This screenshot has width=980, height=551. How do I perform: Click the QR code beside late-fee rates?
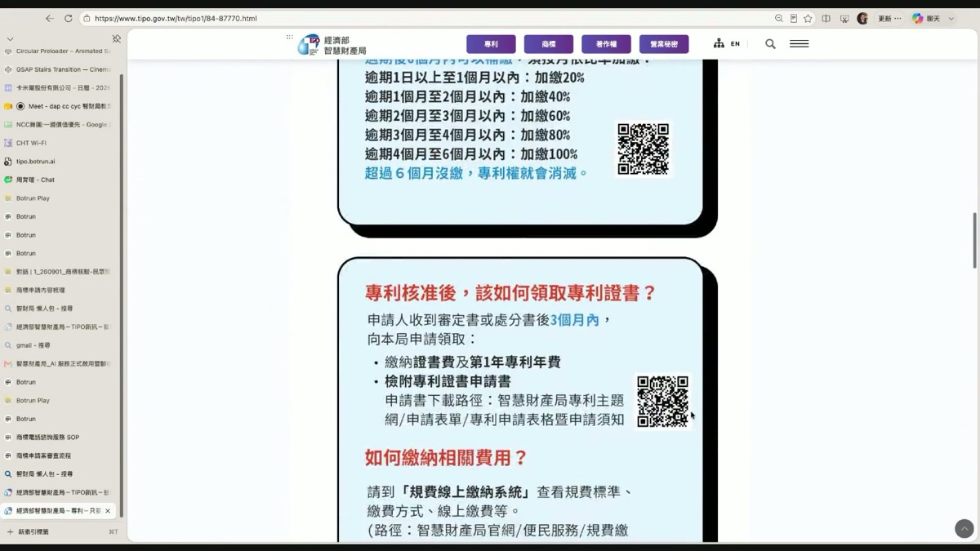(x=644, y=149)
